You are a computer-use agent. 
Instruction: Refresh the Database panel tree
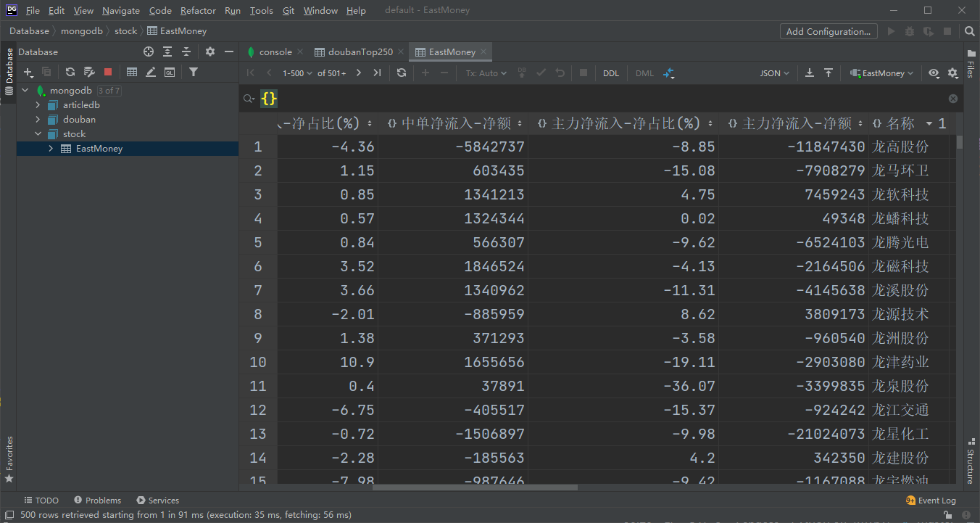tap(70, 72)
